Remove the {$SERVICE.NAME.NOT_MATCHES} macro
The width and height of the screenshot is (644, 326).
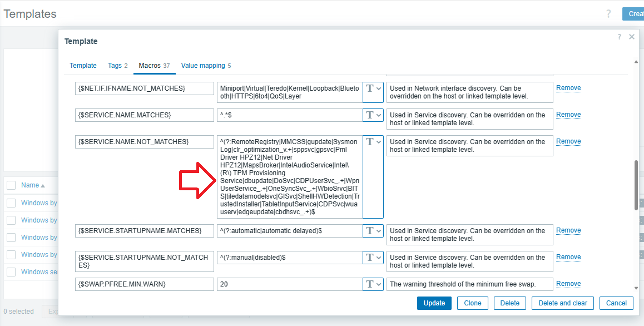point(568,141)
